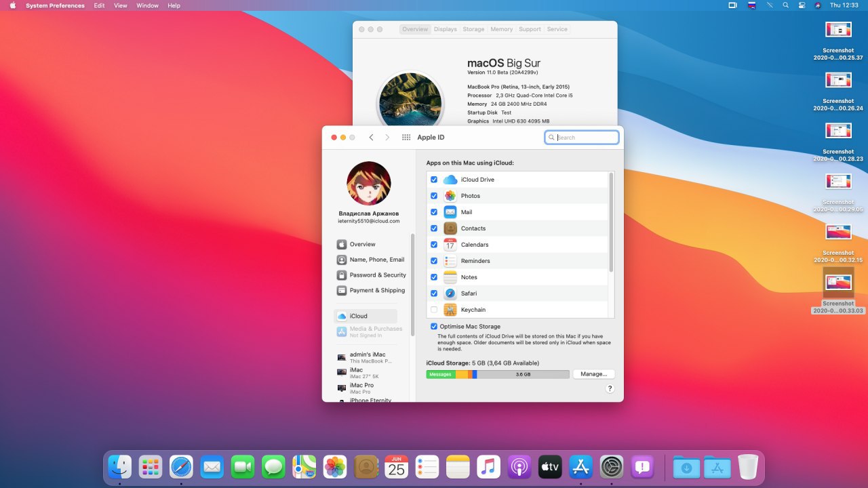The width and height of the screenshot is (868, 488).
Task: Click the Search field in preferences
Action: (x=582, y=137)
